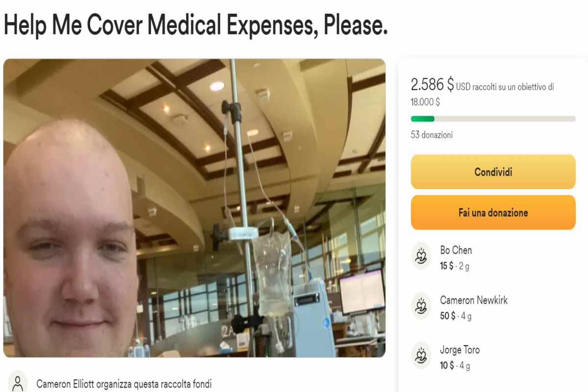Viewport: 588px width, 392px height.
Task: Click the Fai una donazione button
Action: click(x=493, y=213)
